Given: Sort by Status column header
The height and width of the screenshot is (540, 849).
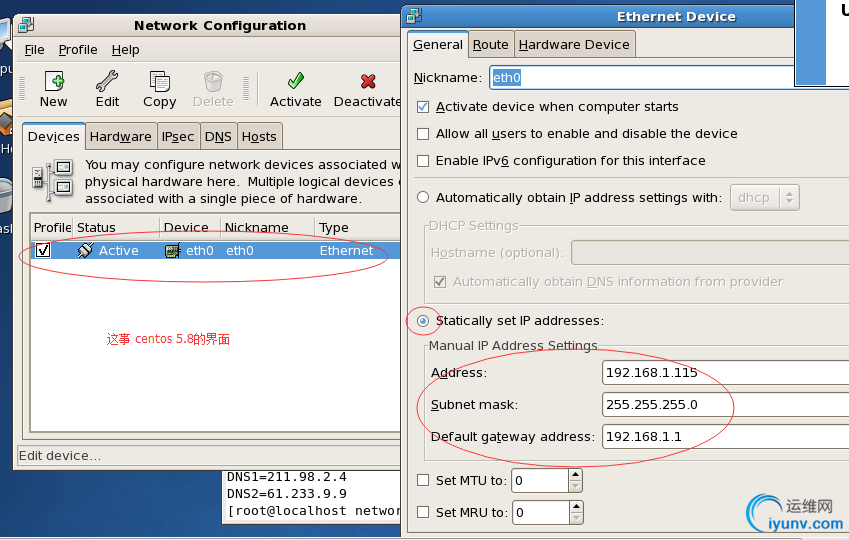Looking at the screenshot, I should point(116,227).
